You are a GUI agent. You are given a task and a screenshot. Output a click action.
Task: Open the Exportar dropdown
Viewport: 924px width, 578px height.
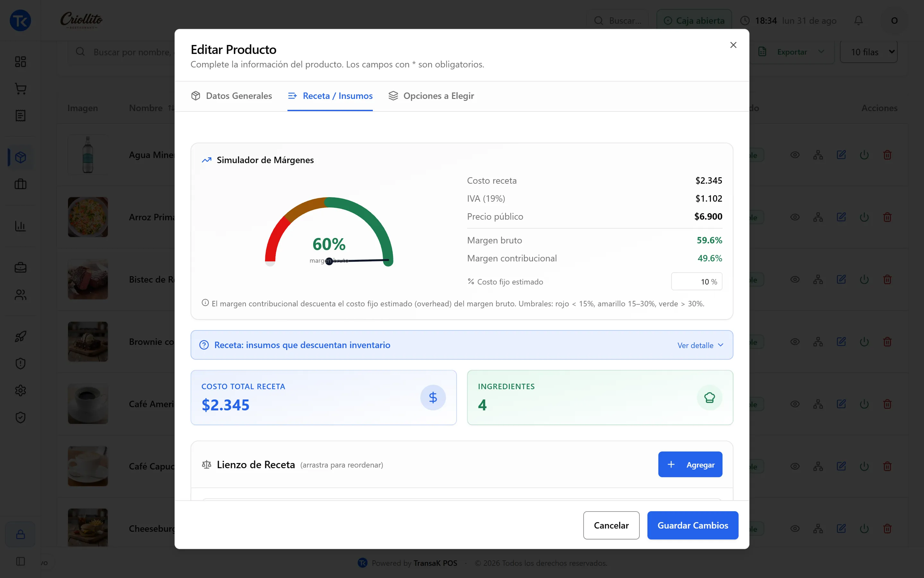point(791,52)
